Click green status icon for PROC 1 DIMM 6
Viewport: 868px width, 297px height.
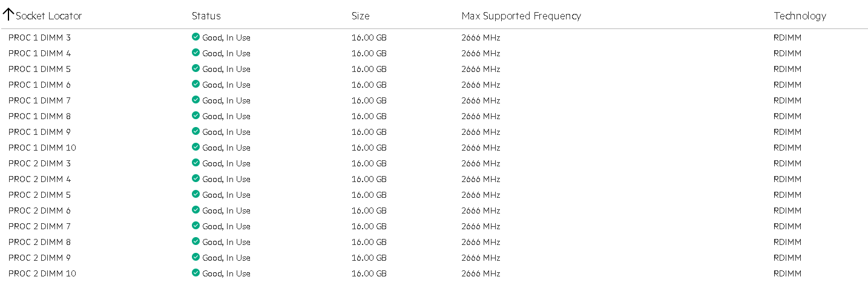pos(196,84)
